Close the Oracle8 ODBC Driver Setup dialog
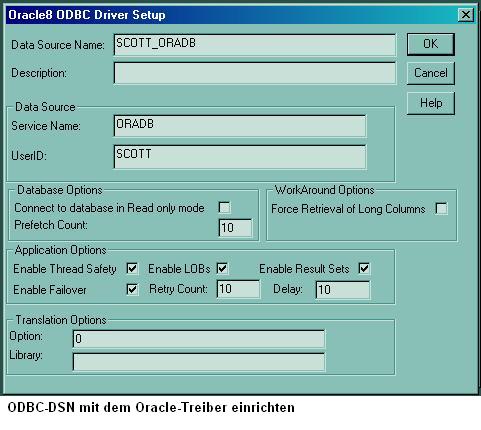481x430 pixels. click(465, 15)
